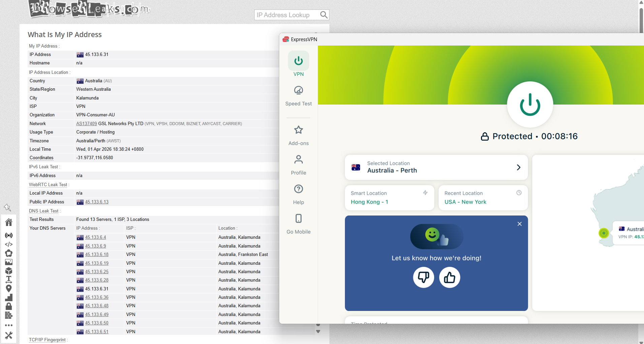Open the Profile icon in ExpressVPN
This screenshot has width=644, height=344.
pos(298,165)
